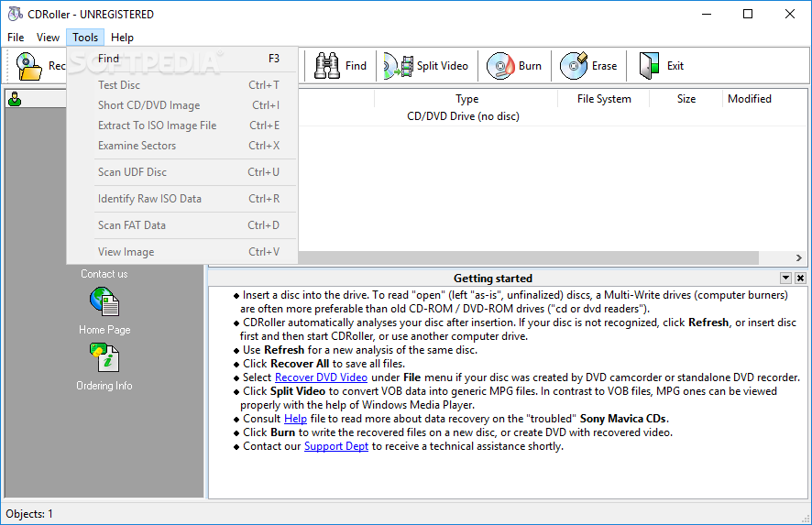Click the Find toolbar button label
The image size is (812, 525).
click(x=356, y=66)
